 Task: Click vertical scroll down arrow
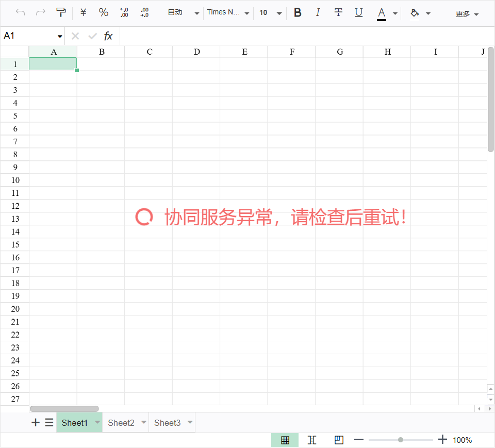(490, 400)
